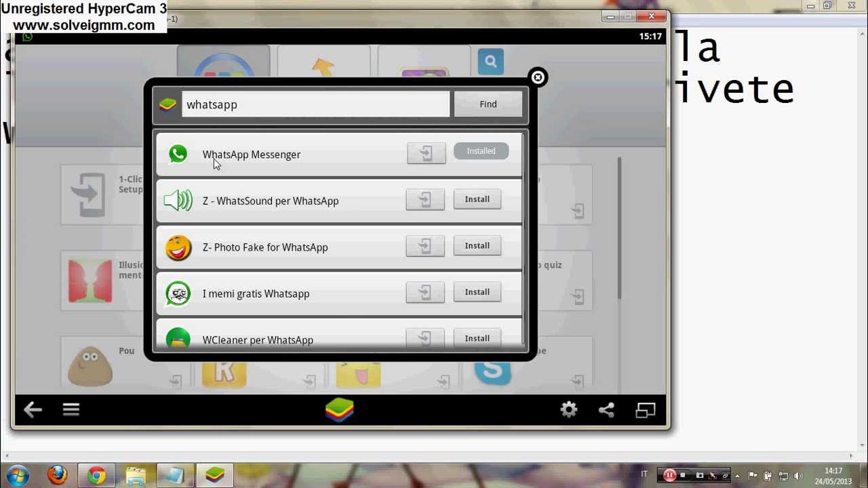Click the network tray icon

(783, 476)
